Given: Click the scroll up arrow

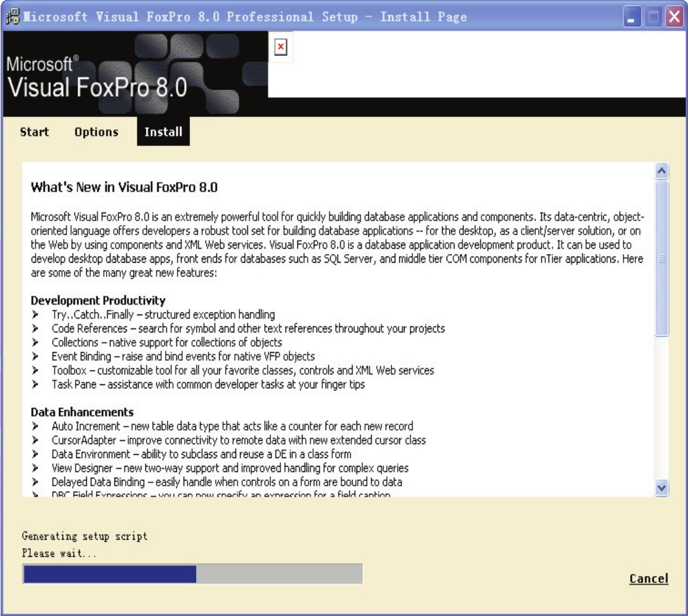Looking at the screenshot, I should coord(662,171).
